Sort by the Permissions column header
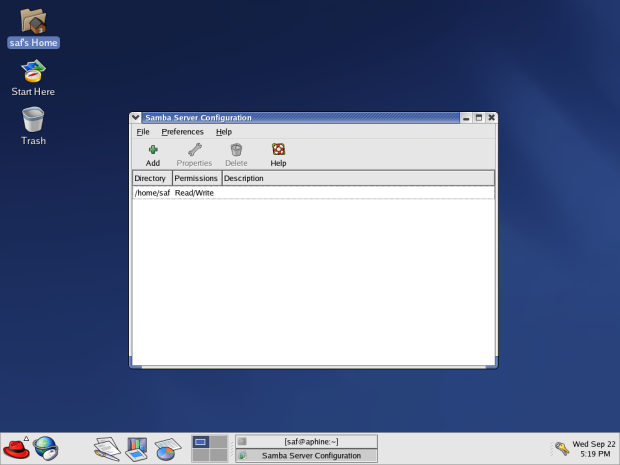The image size is (620, 465). tap(197, 178)
